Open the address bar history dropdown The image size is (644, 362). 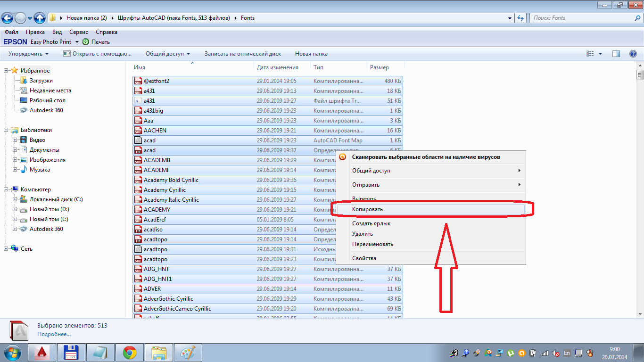[510, 18]
